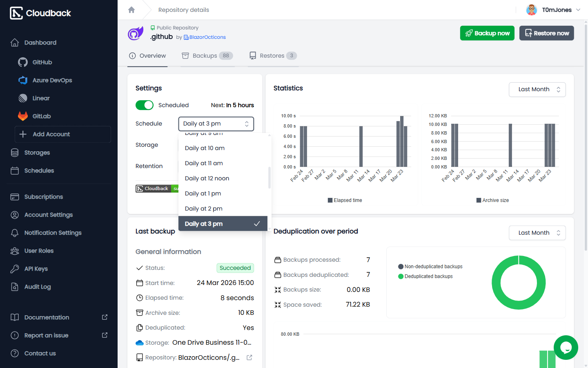The image size is (588, 368).
Task: Click the Deduplicated backups green swatch
Action: click(401, 276)
